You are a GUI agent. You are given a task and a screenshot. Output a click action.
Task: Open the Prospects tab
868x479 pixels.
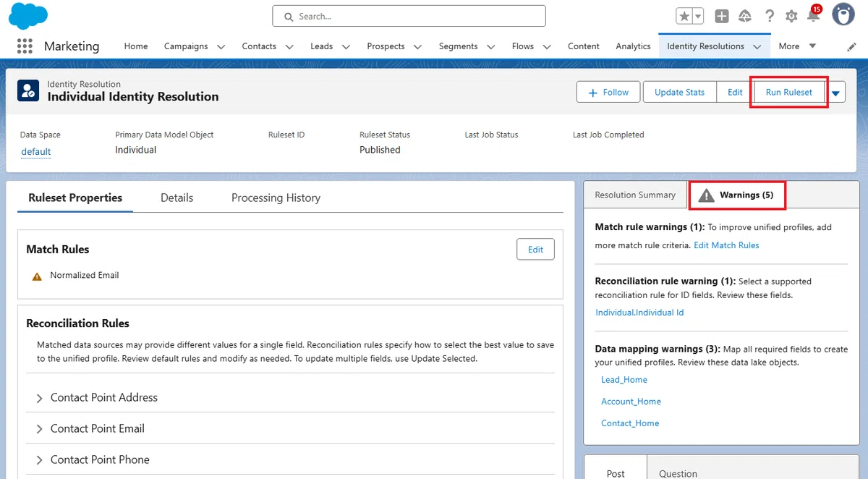pyautogui.click(x=386, y=46)
